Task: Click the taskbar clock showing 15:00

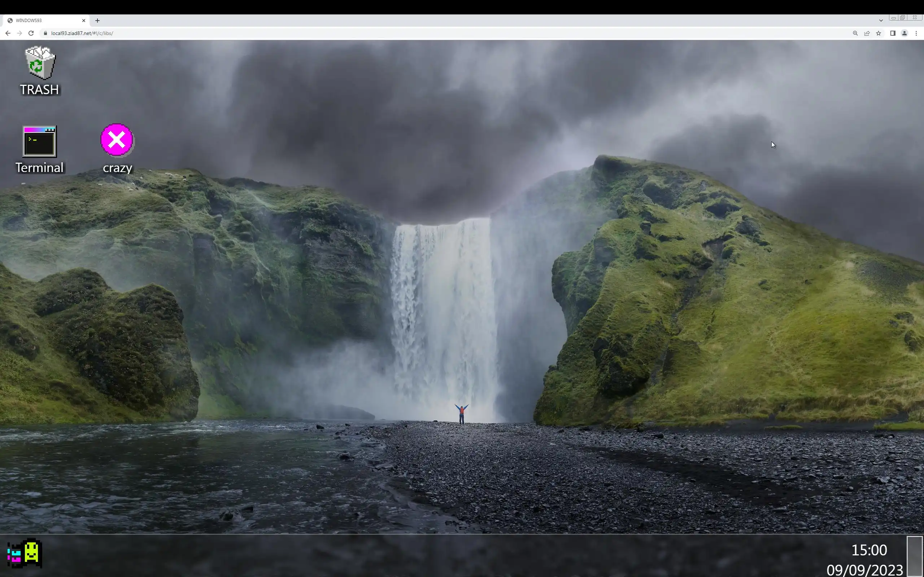Action: pos(869,550)
